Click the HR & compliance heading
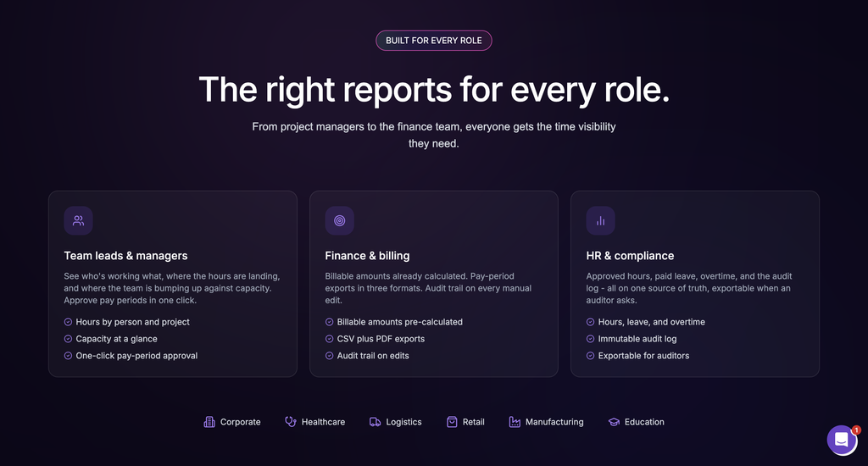 coord(630,256)
